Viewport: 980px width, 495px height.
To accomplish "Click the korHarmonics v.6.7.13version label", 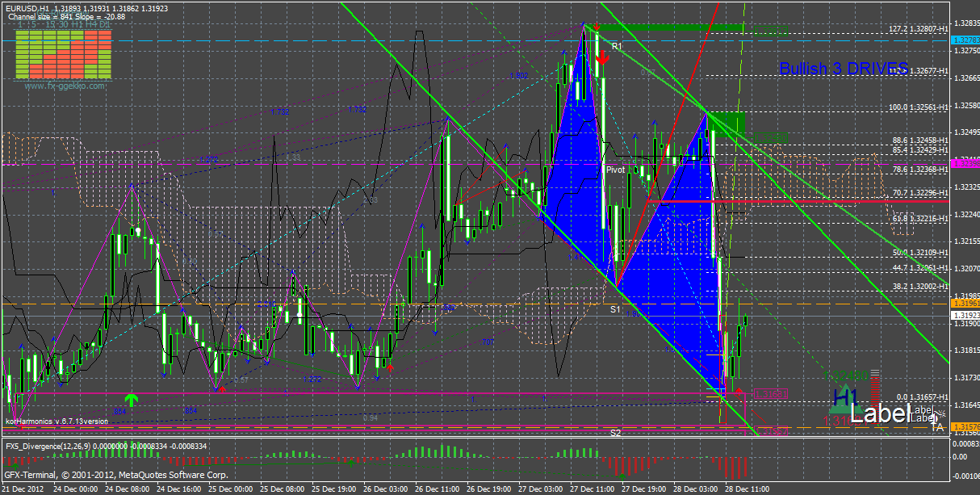I will click(x=57, y=421).
